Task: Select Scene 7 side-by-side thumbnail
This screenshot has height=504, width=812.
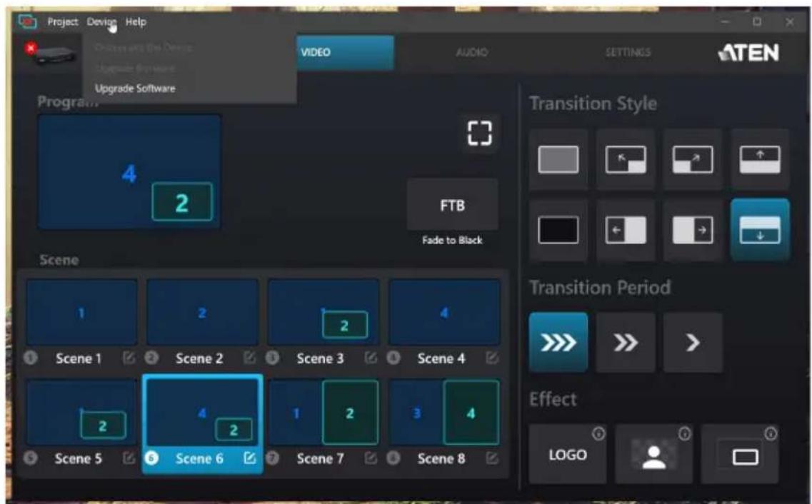Action: (324, 413)
